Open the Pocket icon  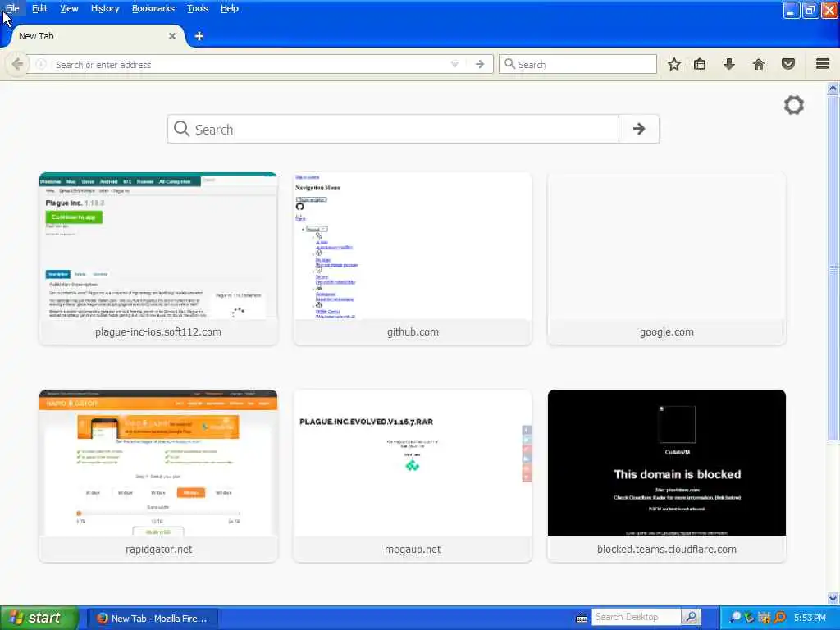(x=788, y=64)
